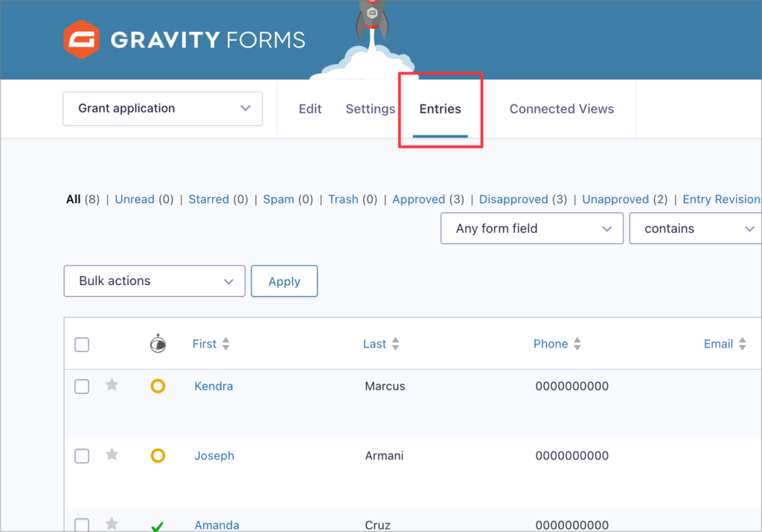Click the last name Cruz cell
Viewport: 762px width, 532px height.
click(x=377, y=525)
